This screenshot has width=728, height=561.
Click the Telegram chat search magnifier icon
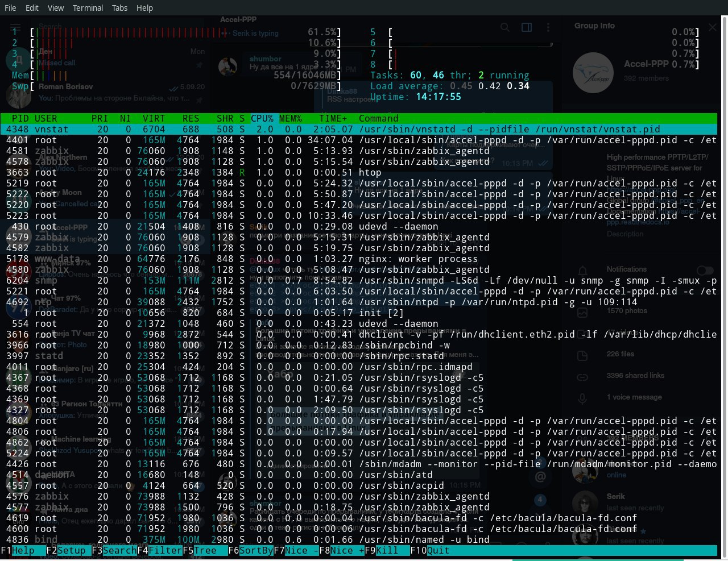[x=504, y=27]
